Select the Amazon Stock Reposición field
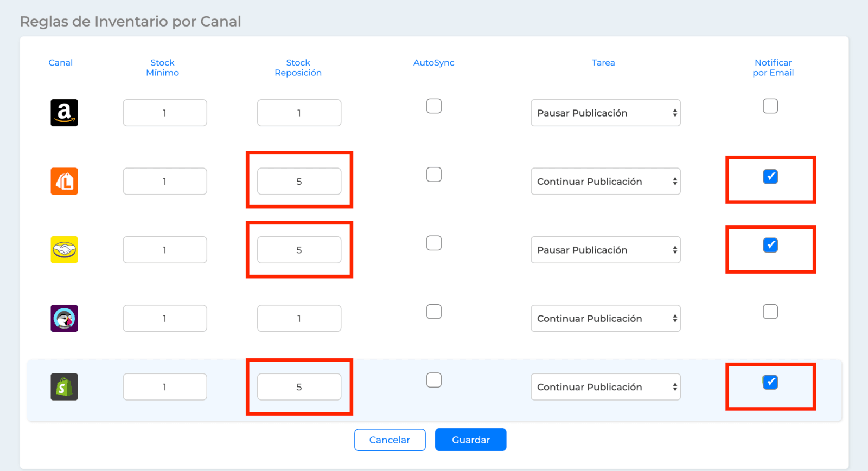The height and width of the screenshot is (471, 868). click(299, 113)
